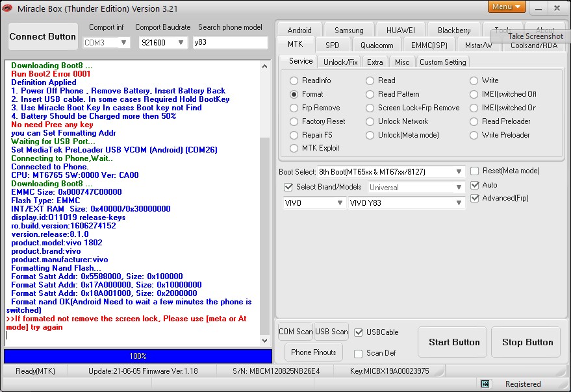Open the EMMC(ISP) tab
571x392 pixels.
coord(429,45)
